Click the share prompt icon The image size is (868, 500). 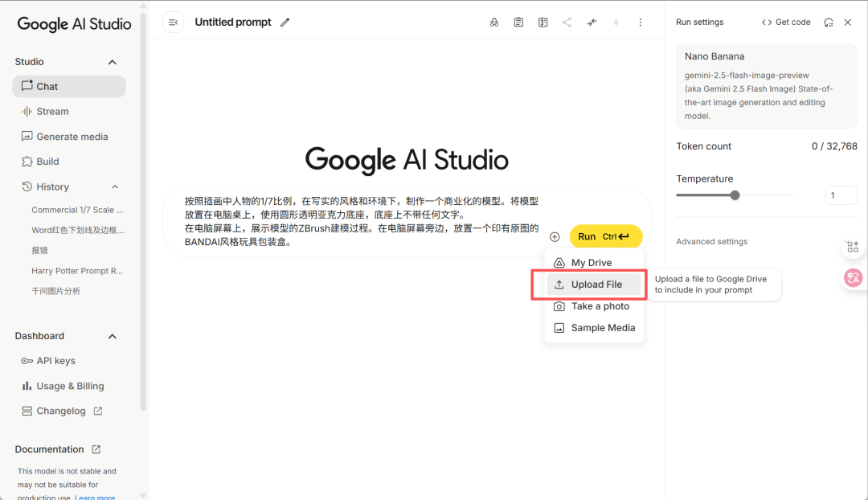click(x=567, y=22)
